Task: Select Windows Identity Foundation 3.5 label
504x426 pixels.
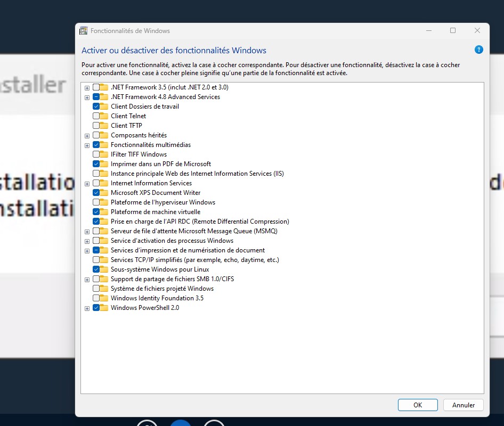Action: 157,298
